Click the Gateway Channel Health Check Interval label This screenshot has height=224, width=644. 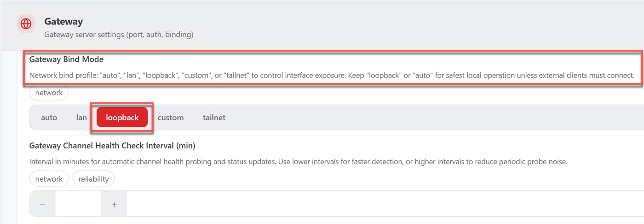pyautogui.click(x=112, y=146)
